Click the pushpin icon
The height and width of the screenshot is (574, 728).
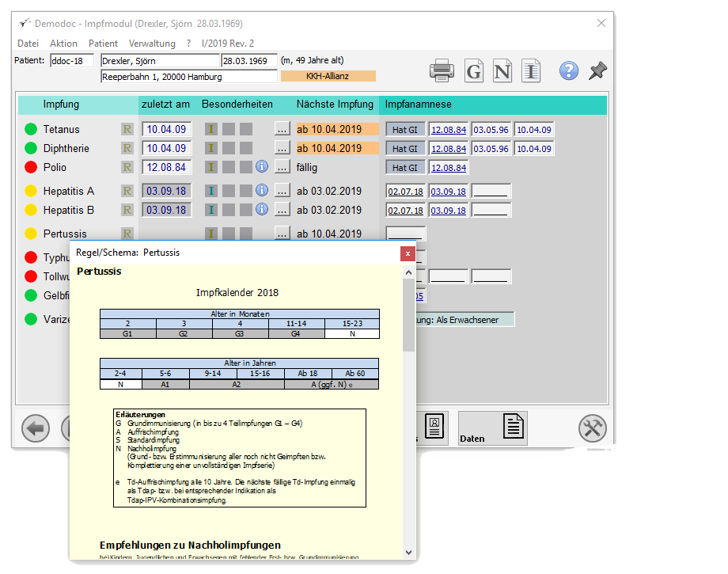pyautogui.click(x=598, y=70)
